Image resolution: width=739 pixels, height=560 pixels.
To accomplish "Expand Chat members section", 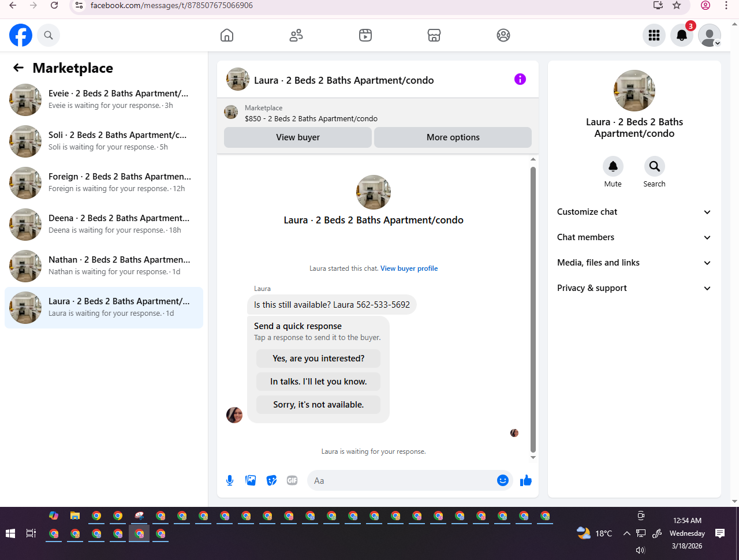I will click(x=635, y=237).
